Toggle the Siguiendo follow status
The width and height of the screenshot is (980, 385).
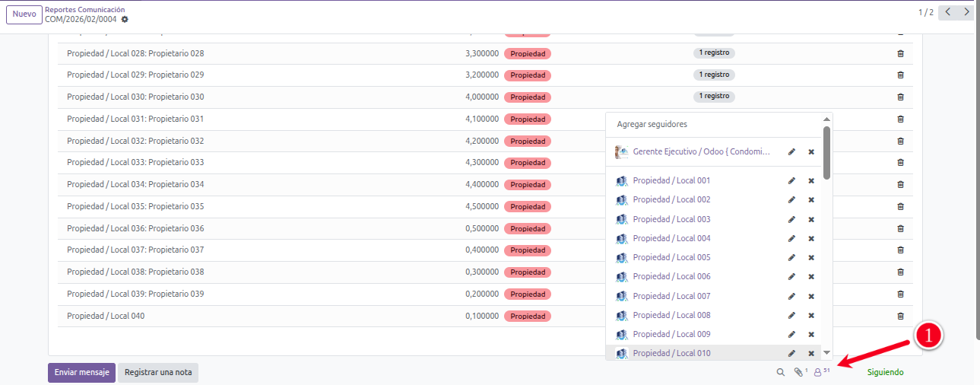pos(885,372)
